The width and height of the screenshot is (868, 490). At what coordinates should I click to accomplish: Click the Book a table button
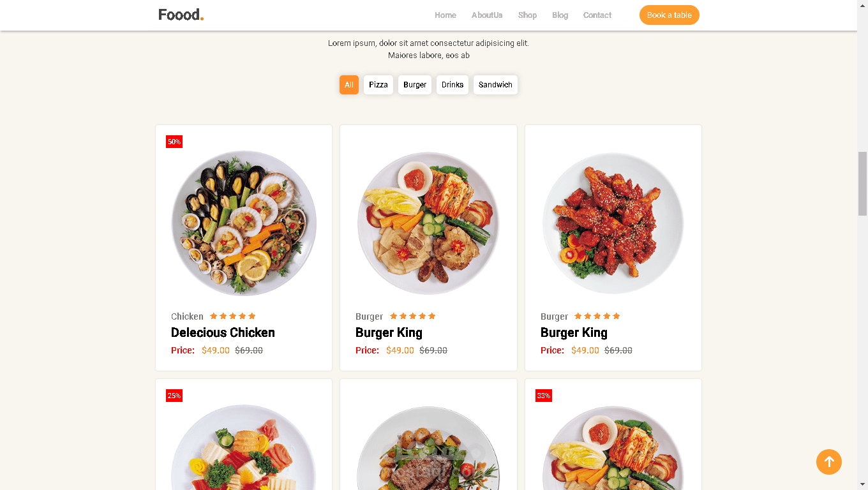(x=670, y=15)
